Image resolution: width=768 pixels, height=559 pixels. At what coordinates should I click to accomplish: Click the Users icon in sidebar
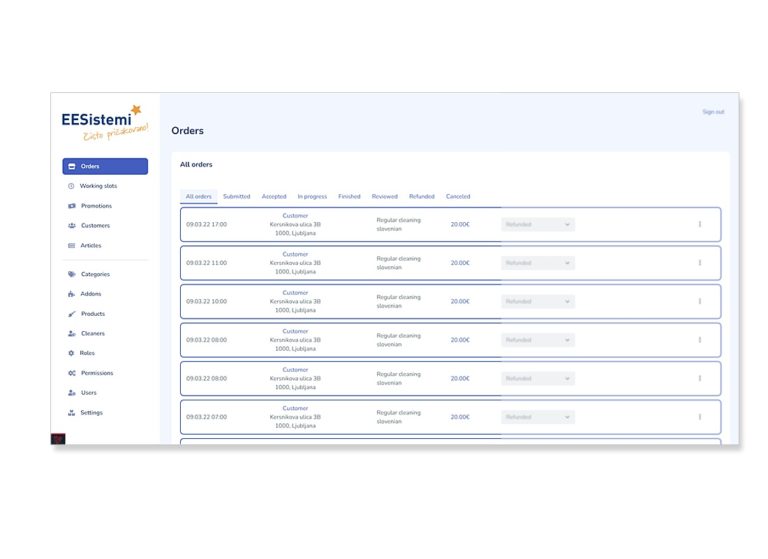pyautogui.click(x=72, y=393)
